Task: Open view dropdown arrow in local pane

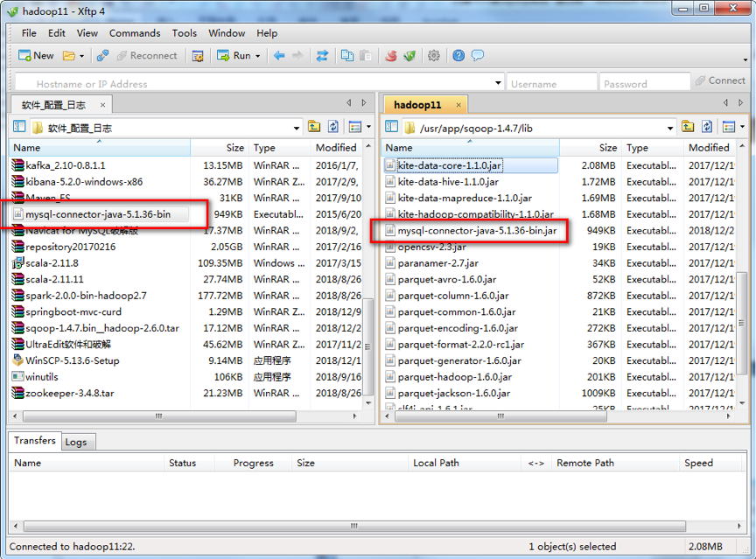Action: (x=369, y=127)
